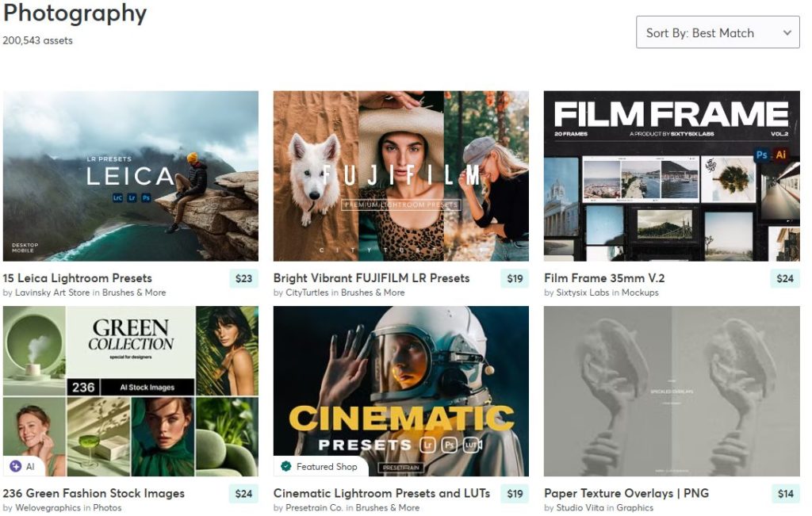The width and height of the screenshot is (812, 516).
Task: Click the Featured Shop verified badge
Action: coord(320,467)
